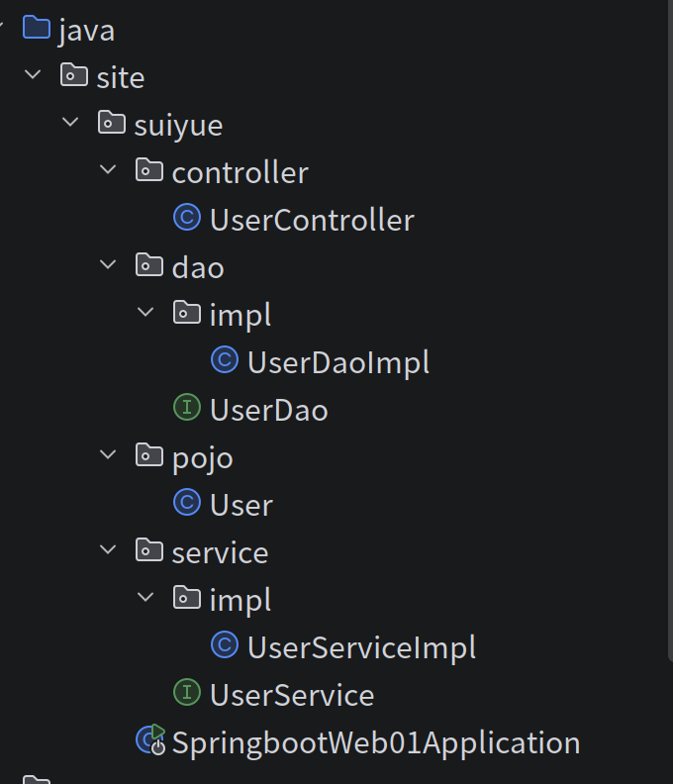The width and height of the screenshot is (673, 784).
Task: Collapse the suiyue package chevron
Action: tap(70, 123)
